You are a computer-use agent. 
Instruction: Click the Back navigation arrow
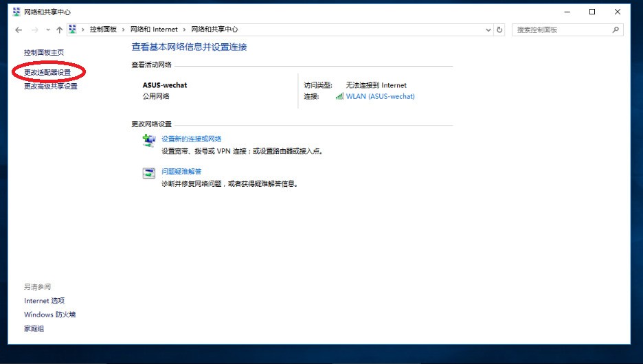(x=19, y=30)
